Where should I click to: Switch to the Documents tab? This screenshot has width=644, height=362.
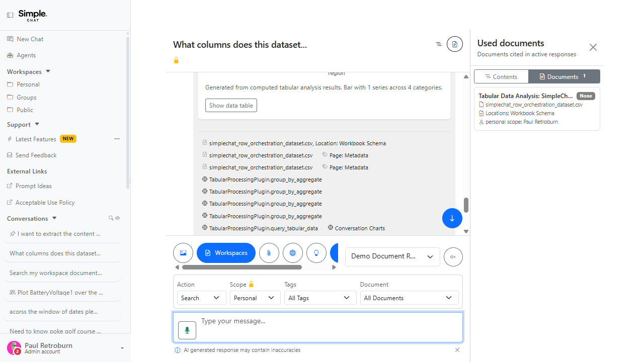pos(564,76)
